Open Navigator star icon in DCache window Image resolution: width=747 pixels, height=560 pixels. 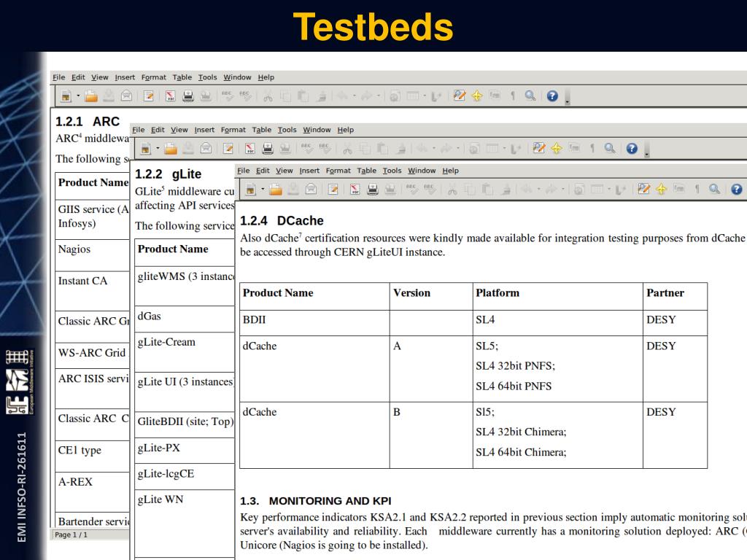point(661,190)
